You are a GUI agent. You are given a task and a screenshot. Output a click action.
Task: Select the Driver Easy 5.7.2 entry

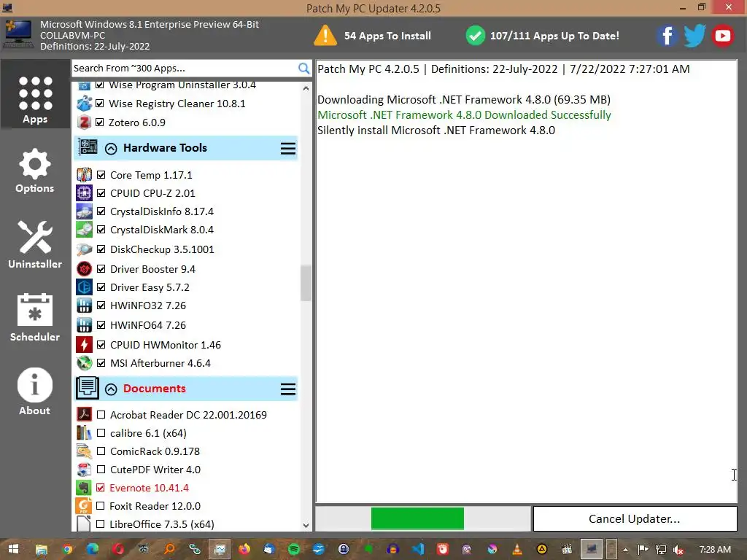click(150, 287)
